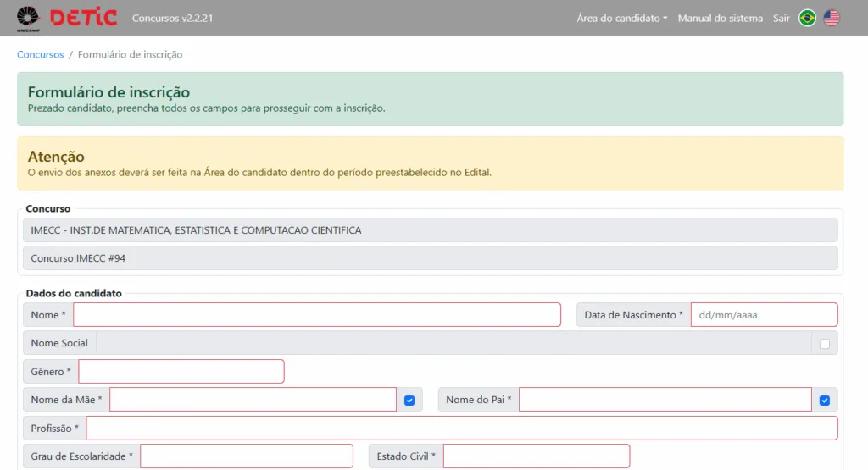Uncheck the Nome do Pai checkbox
The width and height of the screenshot is (868, 470).
(x=825, y=400)
